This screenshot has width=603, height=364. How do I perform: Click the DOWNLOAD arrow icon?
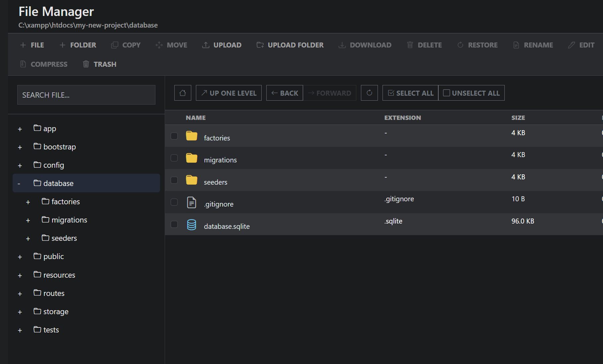(x=342, y=45)
